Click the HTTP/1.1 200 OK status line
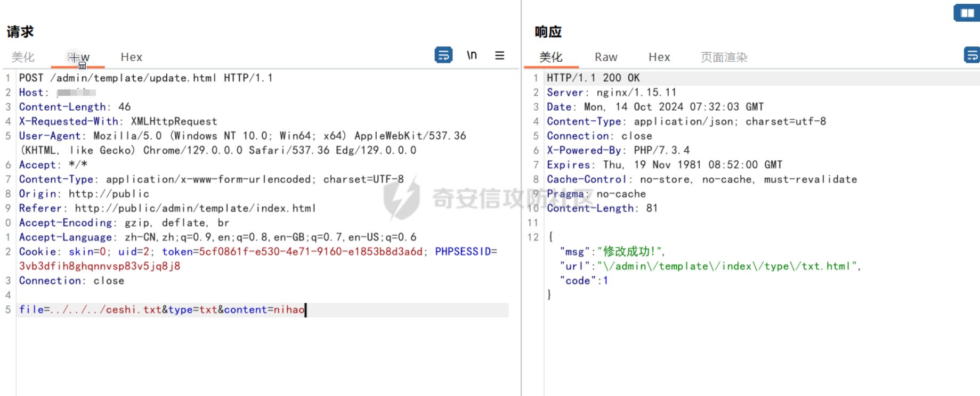980x396 pixels. pyautogui.click(x=594, y=78)
